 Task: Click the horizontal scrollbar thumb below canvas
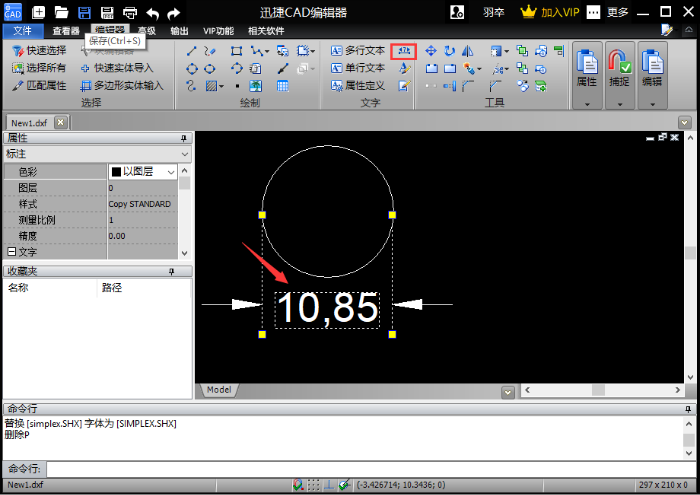click(598, 390)
